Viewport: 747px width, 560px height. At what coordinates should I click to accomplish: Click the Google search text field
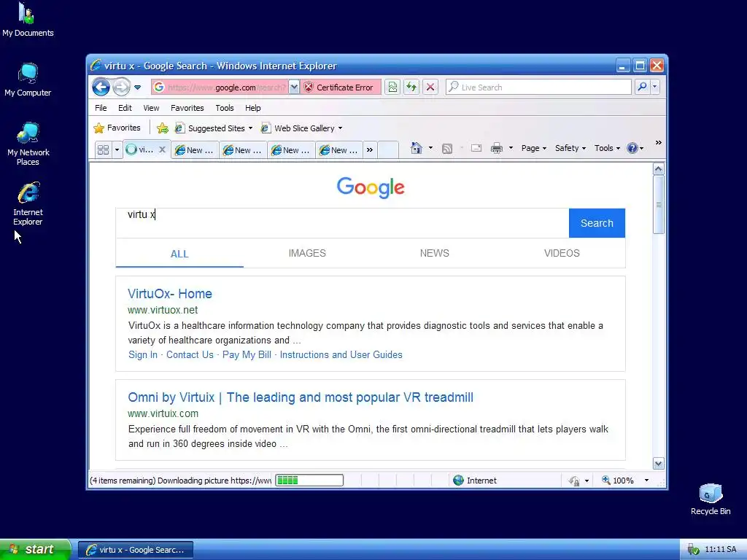(x=342, y=223)
